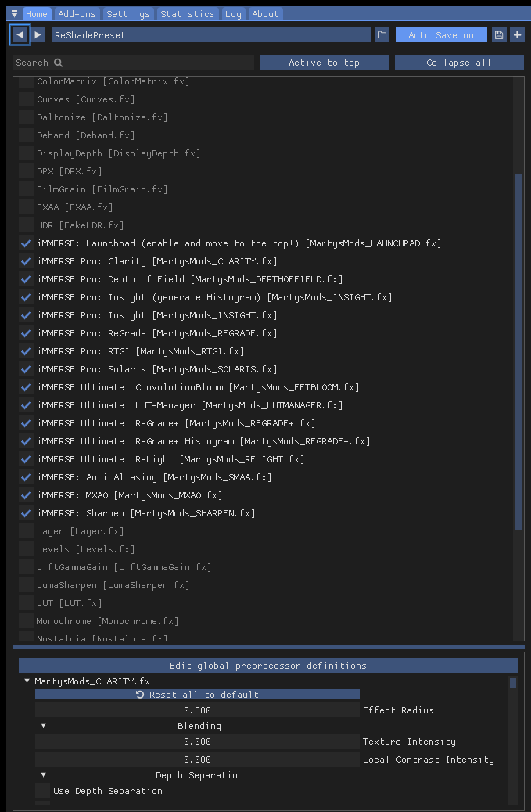The width and height of the screenshot is (531, 812).
Task: Click the plus icon to add preset
Action: point(517,34)
